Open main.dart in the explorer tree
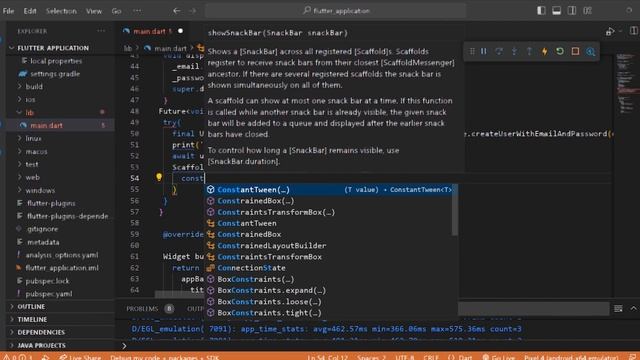640x360 pixels. click(x=46, y=125)
